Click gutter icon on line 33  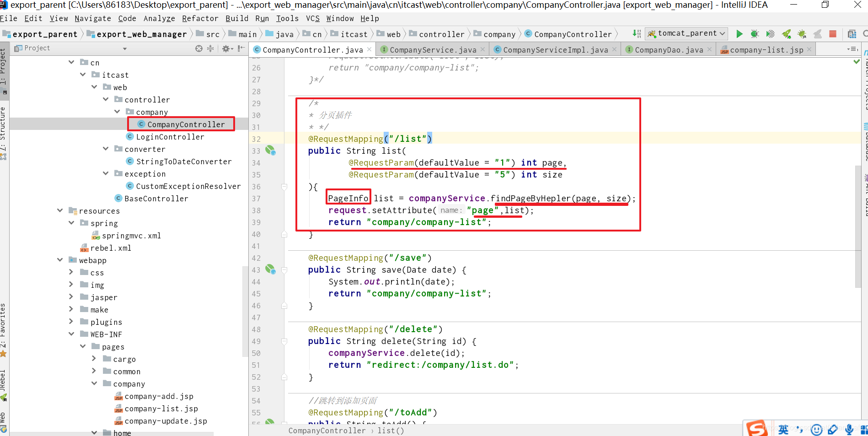[x=270, y=151]
